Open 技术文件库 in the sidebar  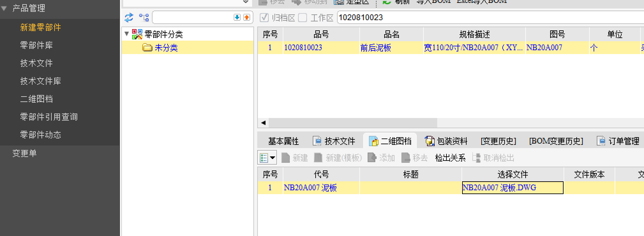point(41,81)
